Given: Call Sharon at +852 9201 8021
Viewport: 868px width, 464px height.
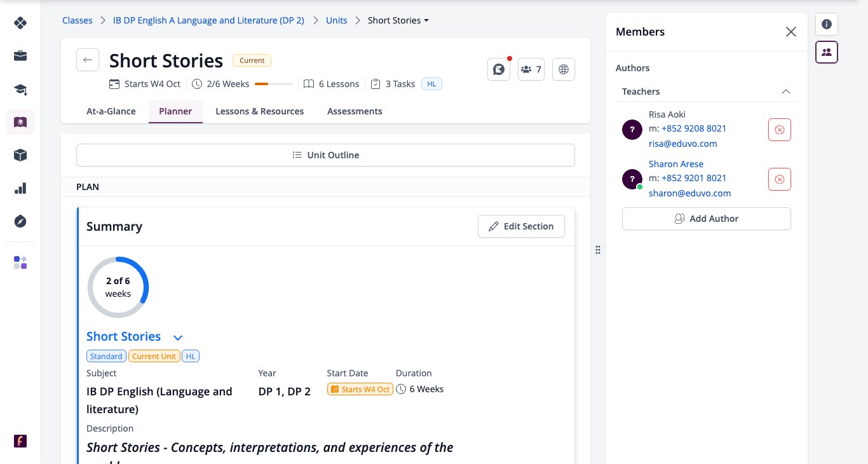Looking at the screenshot, I should coord(694,178).
